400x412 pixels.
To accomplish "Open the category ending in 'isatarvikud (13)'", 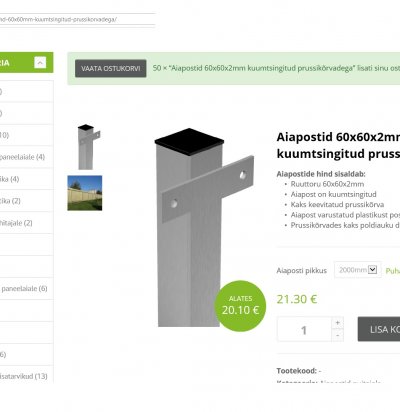I will [24, 376].
